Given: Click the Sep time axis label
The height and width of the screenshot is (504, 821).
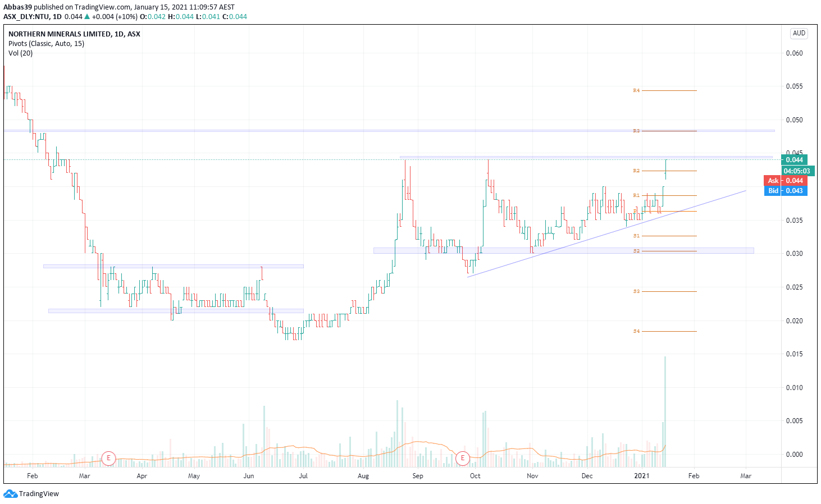Looking at the screenshot, I should tap(418, 476).
